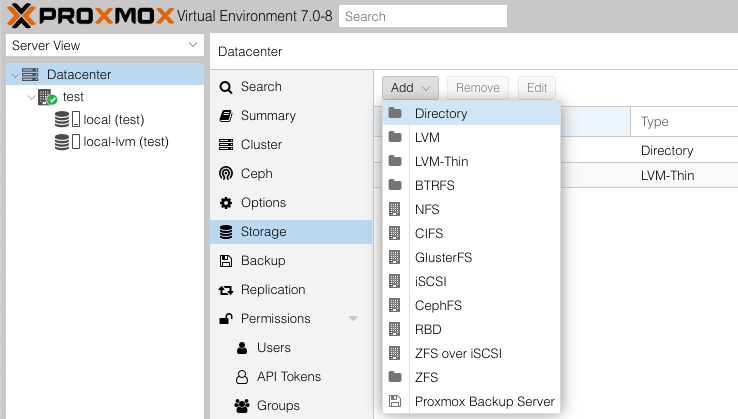The height and width of the screenshot is (419, 738).
Task: Collapse the Permissions submenu arrow
Action: (353, 319)
